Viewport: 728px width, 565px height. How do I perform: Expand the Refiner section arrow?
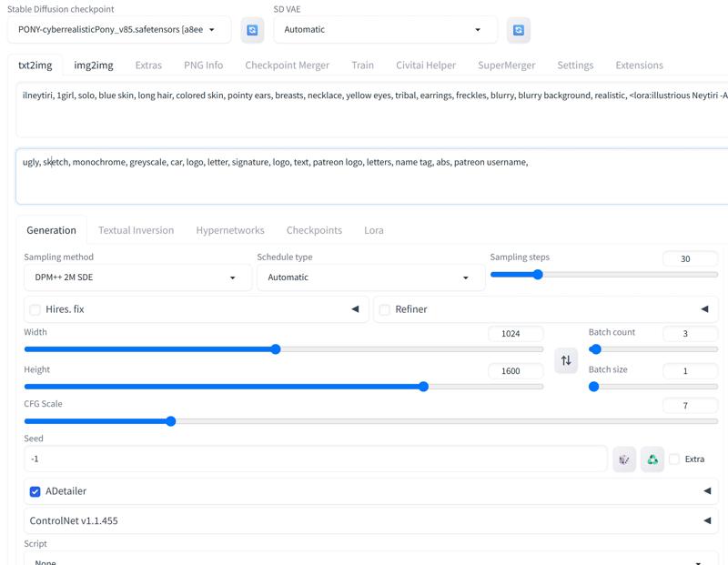(704, 309)
